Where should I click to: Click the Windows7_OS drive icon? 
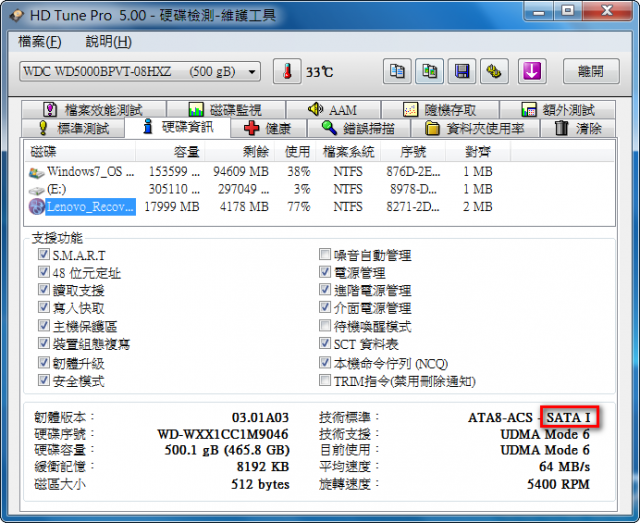(x=37, y=173)
